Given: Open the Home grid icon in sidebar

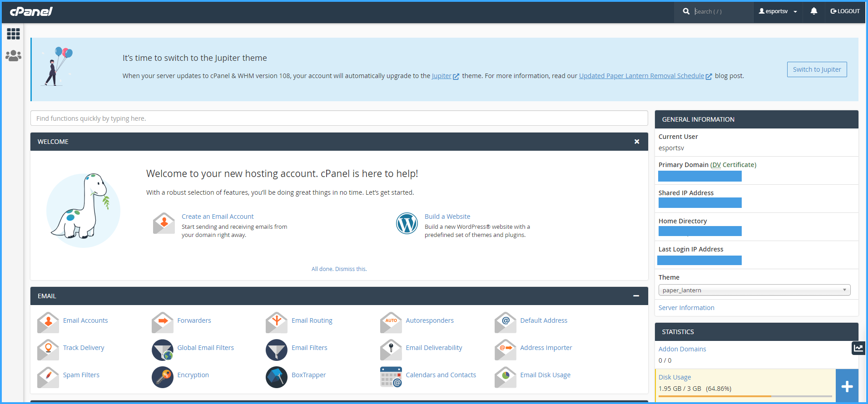Looking at the screenshot, I should 13,34.
